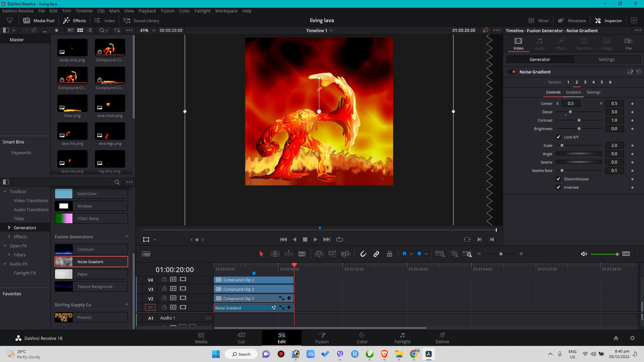Adjust the Contrast slider
This screenshot has width=644, height=362.
point(579,120)
